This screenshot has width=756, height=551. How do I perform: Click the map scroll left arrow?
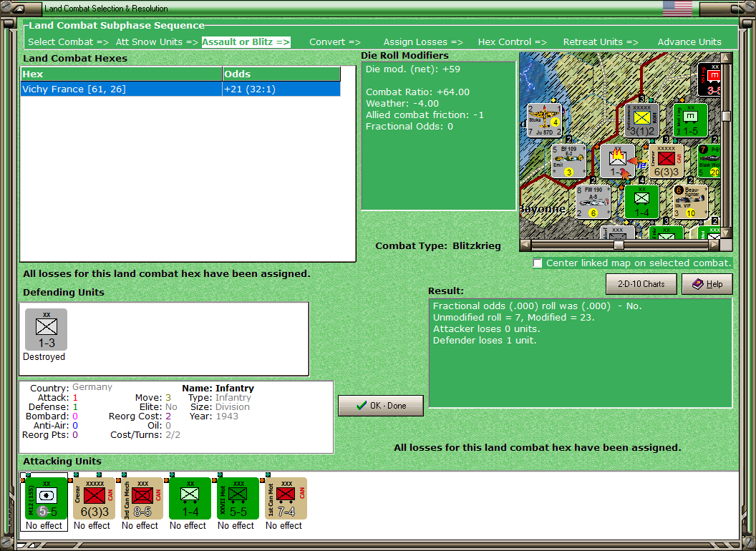click(525, 245)
